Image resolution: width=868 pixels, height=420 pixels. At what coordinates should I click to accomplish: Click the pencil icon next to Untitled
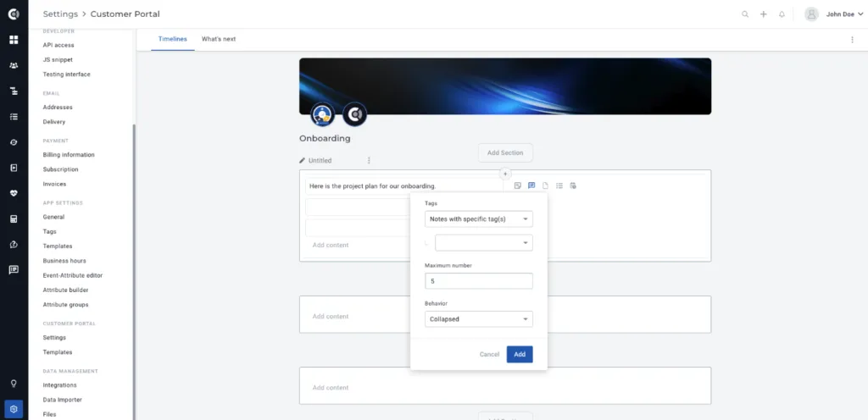point(303,160)
